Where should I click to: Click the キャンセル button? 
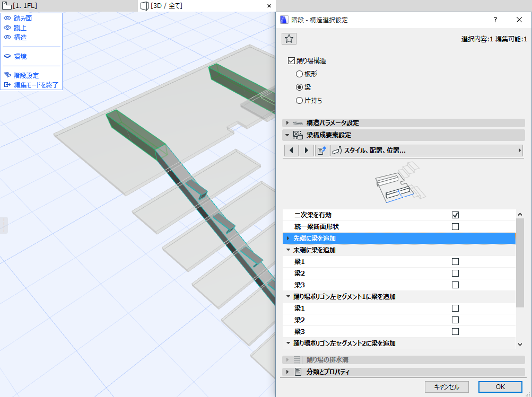(447, 387)
